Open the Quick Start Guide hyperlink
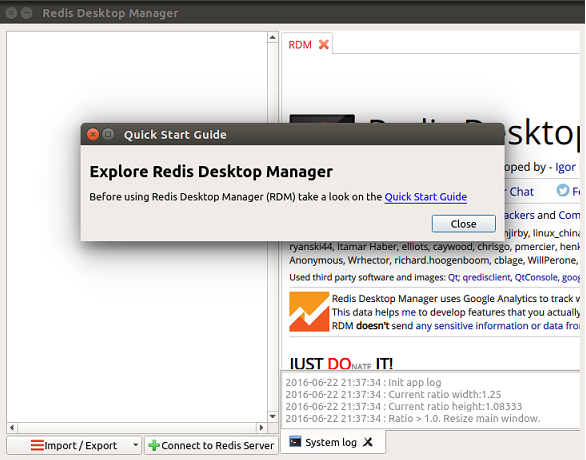586x460 pixels. tap(426, 197)
